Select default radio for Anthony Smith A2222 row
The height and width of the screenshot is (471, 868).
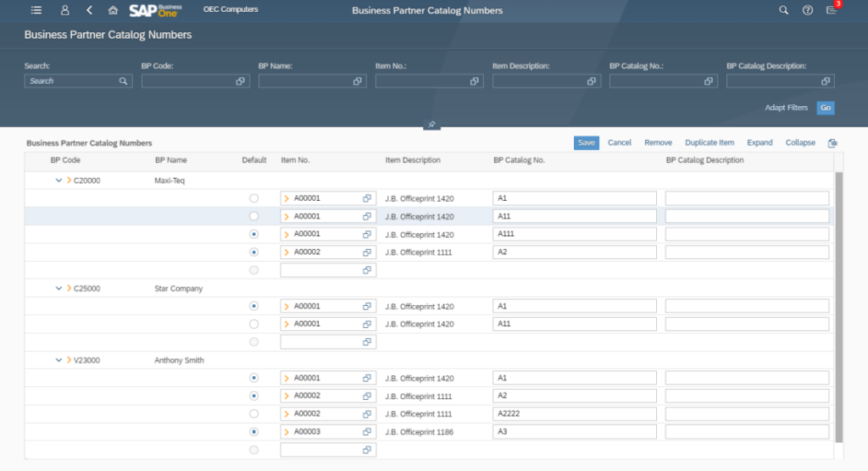click(253, 414)
